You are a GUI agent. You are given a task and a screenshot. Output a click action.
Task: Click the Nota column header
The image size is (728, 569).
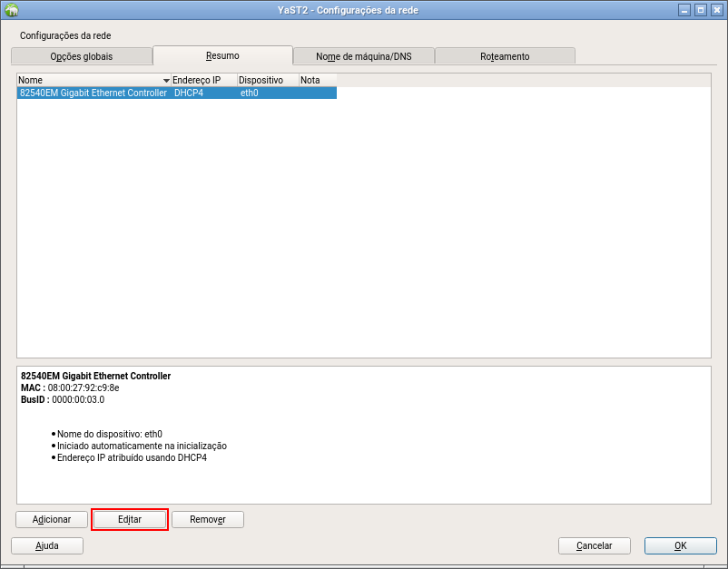317,80
